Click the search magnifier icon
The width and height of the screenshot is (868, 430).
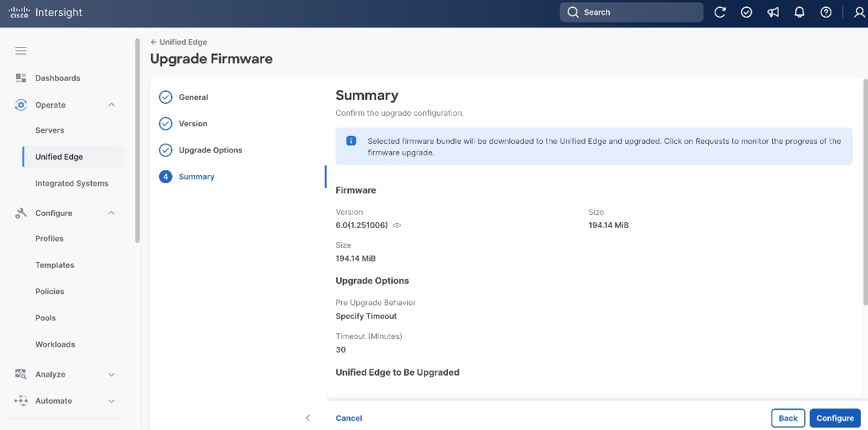573,12
